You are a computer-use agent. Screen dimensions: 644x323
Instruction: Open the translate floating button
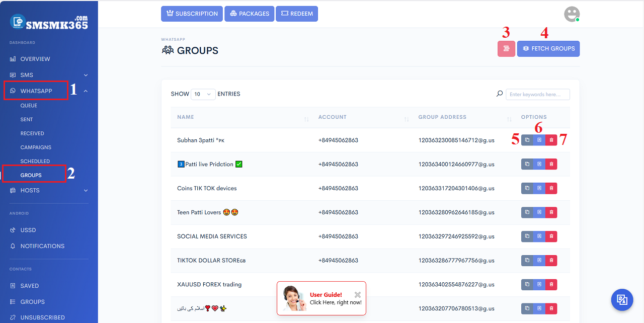pyautogui.click(x=622, y=300)
